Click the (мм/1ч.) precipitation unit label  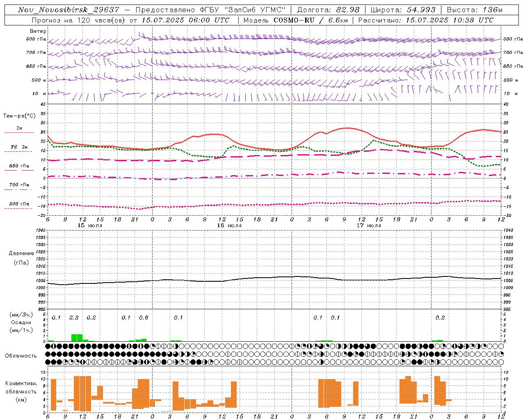21,330
